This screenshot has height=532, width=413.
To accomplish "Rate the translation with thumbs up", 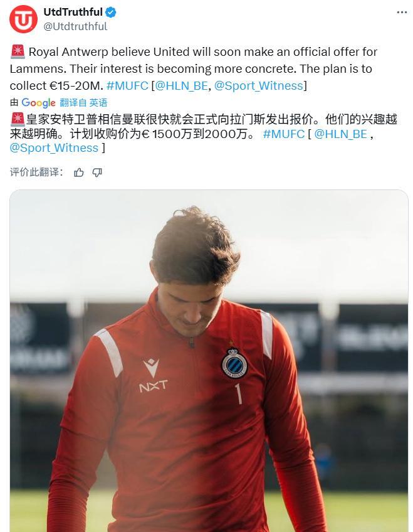I will 78,173.
